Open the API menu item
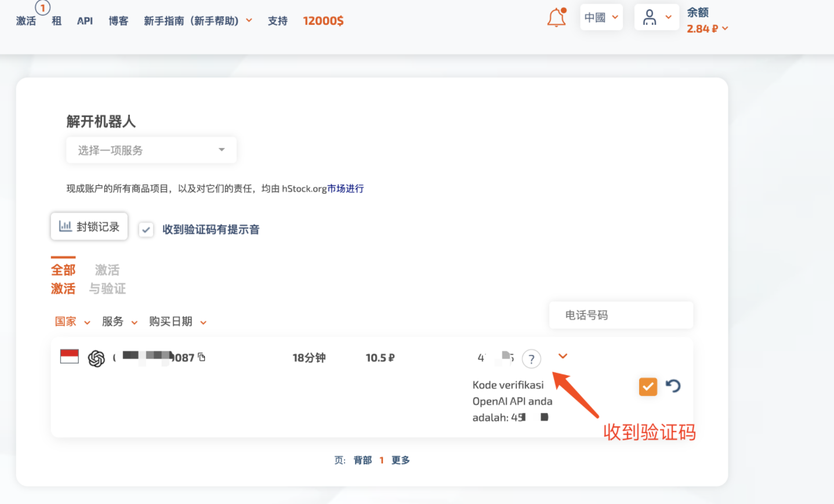Screen dimensions: 834x504 (85, 21)
